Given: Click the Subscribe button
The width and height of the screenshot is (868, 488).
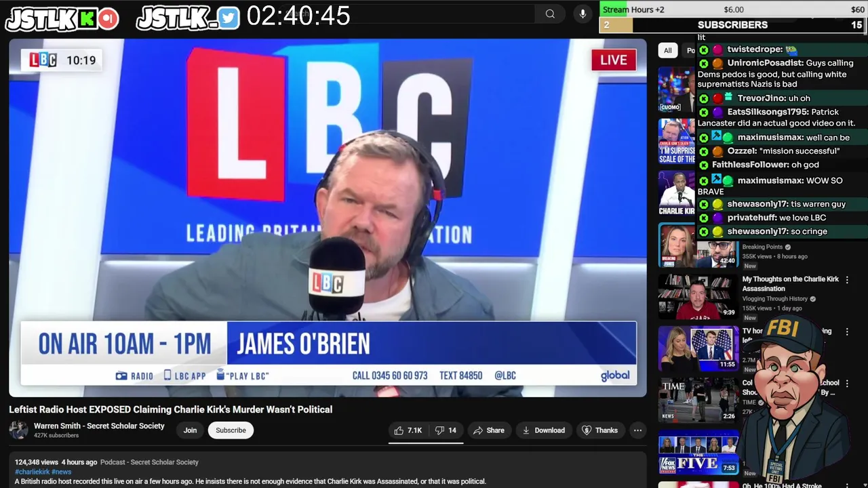Looking at the screenshot, I should [x=231, y=430].
